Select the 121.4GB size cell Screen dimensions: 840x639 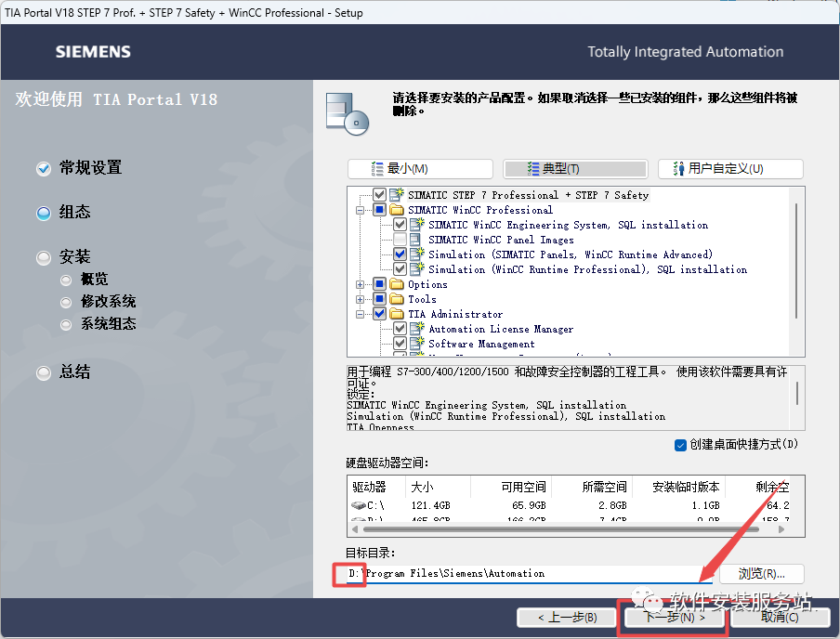[x=431, y=505]
